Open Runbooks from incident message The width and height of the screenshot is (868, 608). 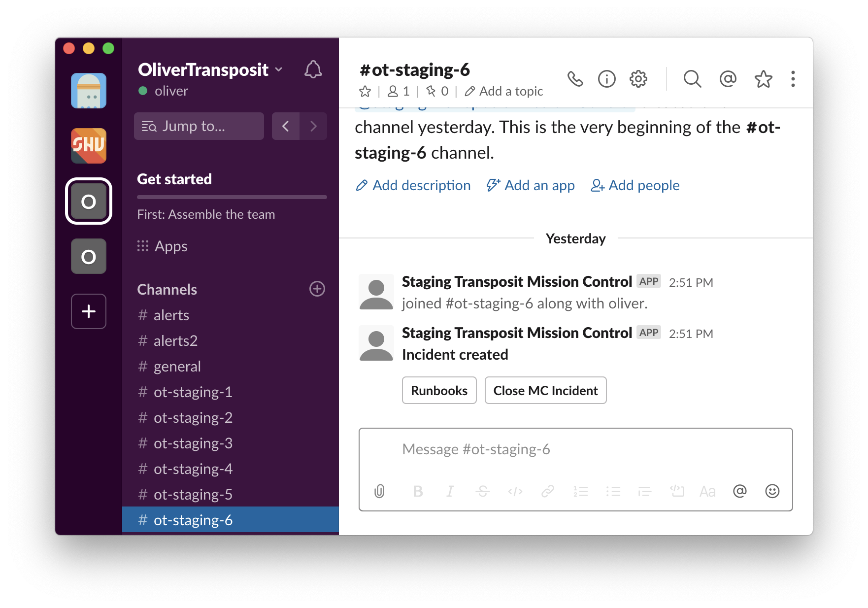[x=439, y=390]
